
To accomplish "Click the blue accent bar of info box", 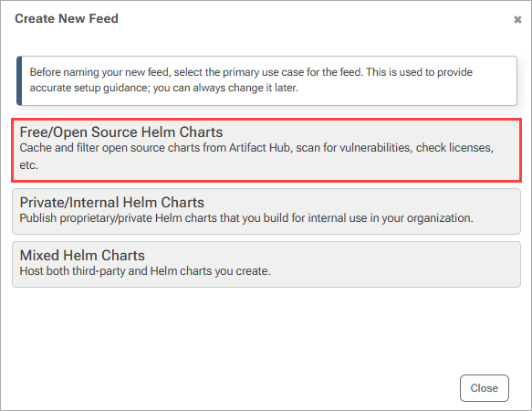I will (19, 80).
